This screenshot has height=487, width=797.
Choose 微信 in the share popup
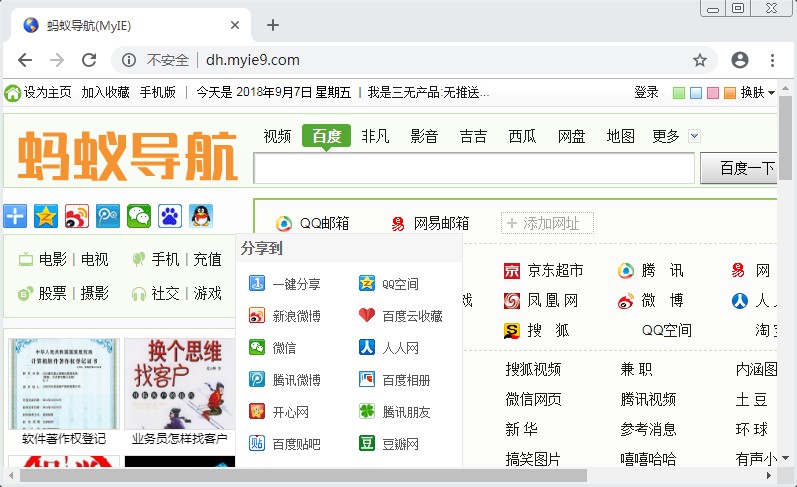coord(272,348)
